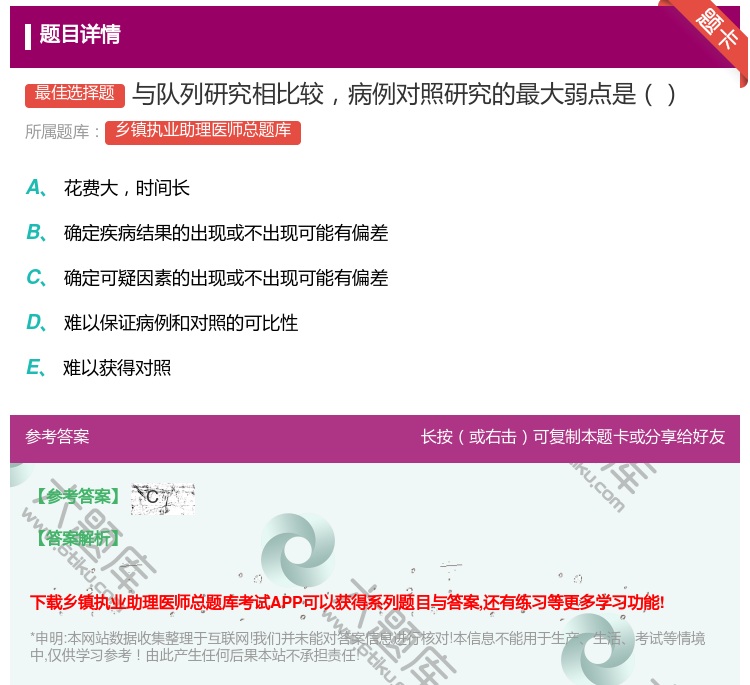Click the 最佳选择题 question type tag
The image size is (750, 685).
pos(75,94)
